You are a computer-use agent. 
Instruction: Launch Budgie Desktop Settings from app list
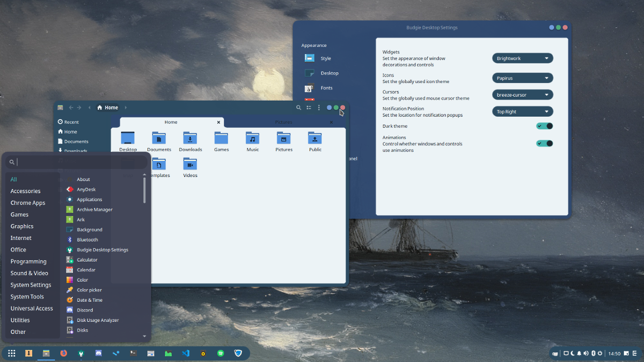point(97,250)
